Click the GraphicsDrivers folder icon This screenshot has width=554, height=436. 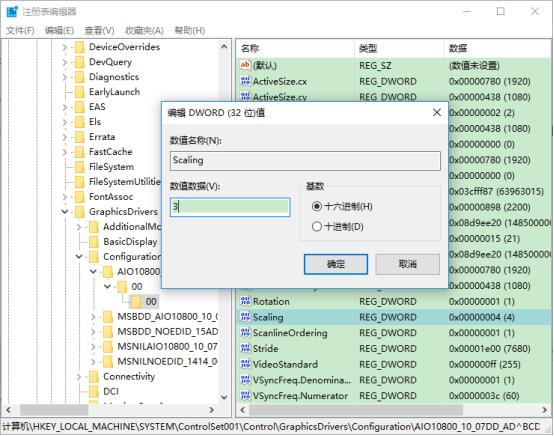[x=80, y=212]
